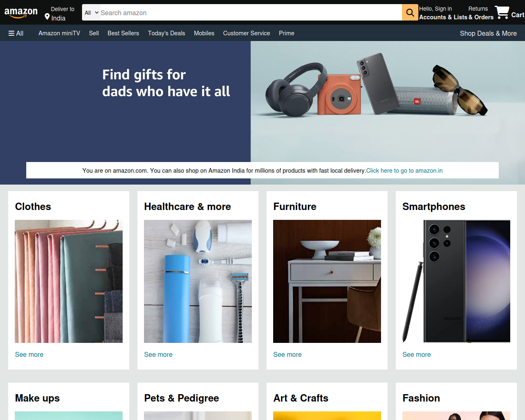Click the orange search magnifier button
The width and height of the screenshot is (525, 420).
click(410, 12)
